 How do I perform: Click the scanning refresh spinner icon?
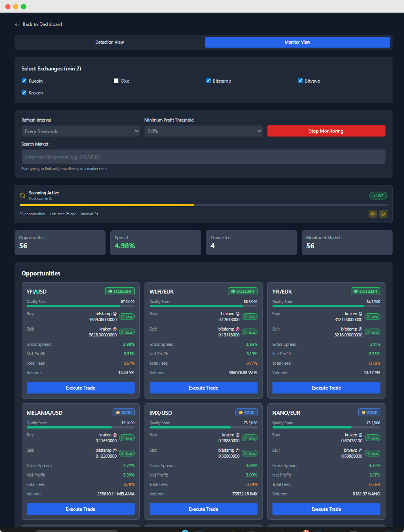tap(22, 195)
